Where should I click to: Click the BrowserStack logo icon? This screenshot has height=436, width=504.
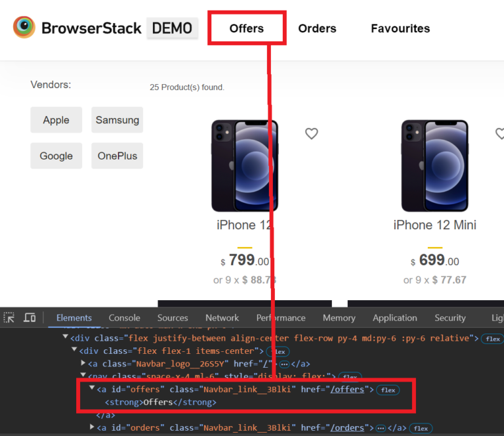24,28
